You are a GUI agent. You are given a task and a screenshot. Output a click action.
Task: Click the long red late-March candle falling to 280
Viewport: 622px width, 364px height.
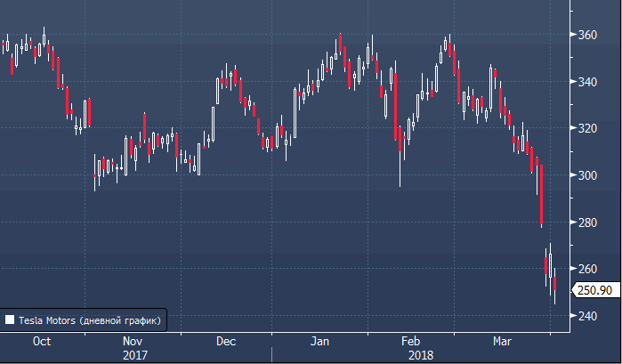pyautogui.click(x=540, y=196)
